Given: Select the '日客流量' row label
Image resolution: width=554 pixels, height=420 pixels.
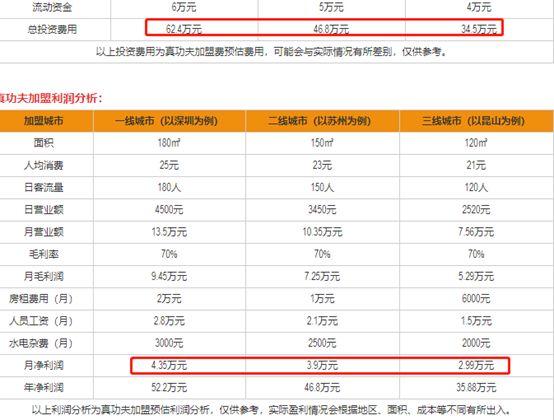Looking at the screenshot, I should (x=43, y=187).
